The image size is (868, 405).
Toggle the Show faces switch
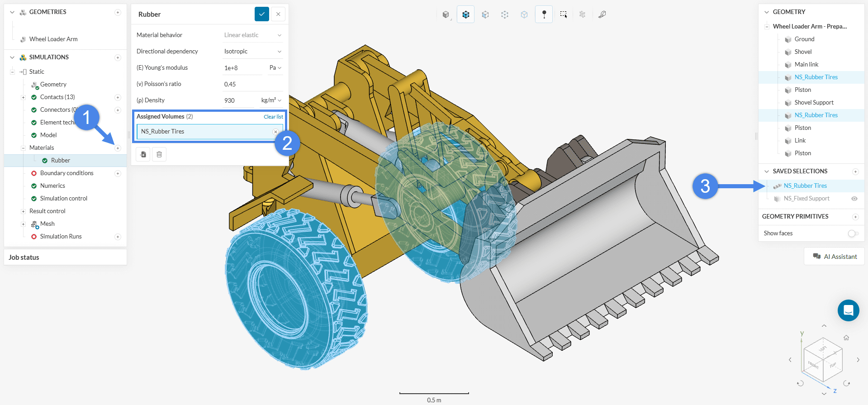click(x=853, y=233)
